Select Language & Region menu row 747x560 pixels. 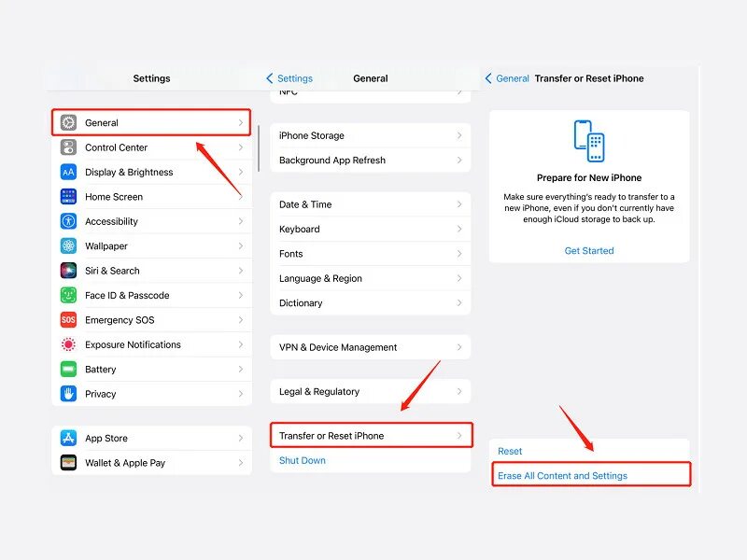tap(370, 278)
